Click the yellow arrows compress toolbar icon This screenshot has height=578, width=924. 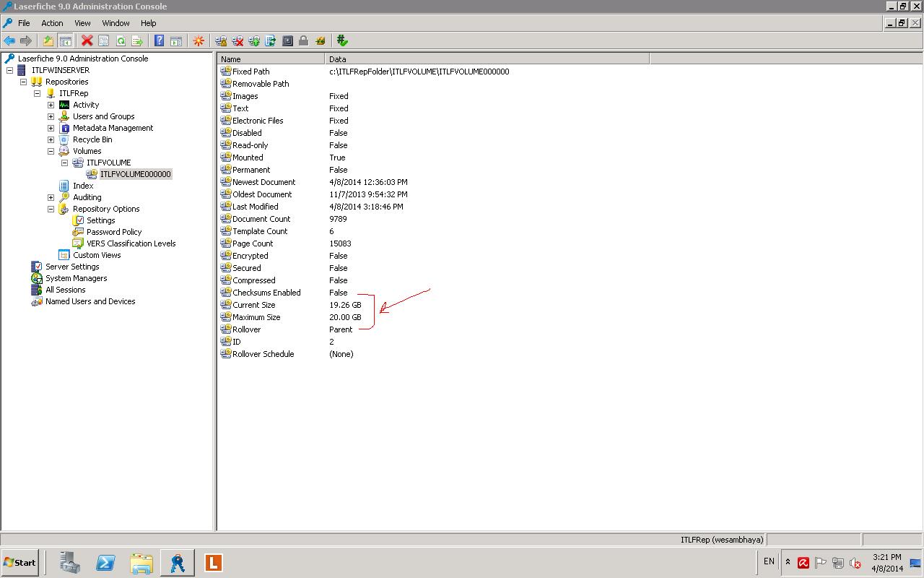(x=321, y=41)
